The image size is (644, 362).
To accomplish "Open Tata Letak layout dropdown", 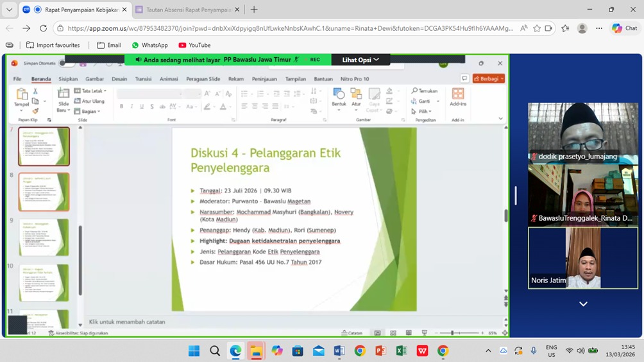I will [90, 90].
